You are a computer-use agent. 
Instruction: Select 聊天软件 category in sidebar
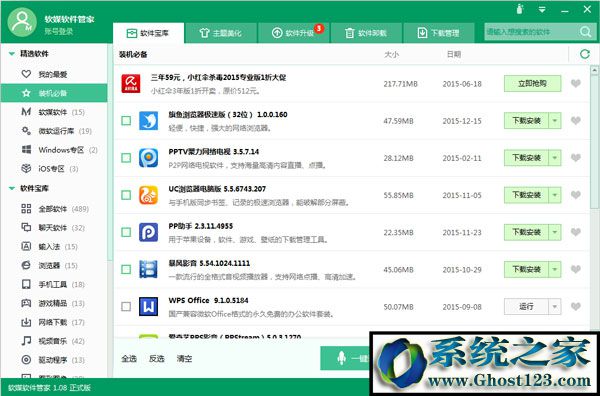point(54,228)
